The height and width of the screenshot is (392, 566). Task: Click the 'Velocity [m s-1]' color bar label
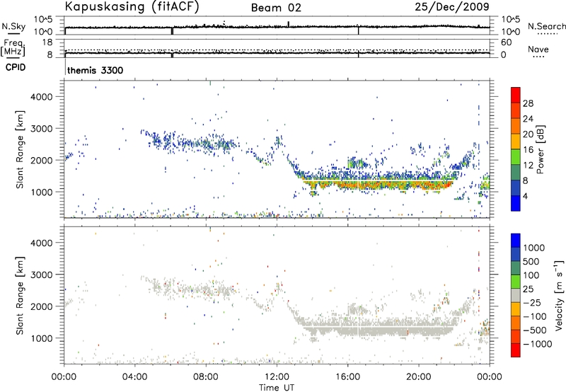pyautogui.click(x=559, y=295)
